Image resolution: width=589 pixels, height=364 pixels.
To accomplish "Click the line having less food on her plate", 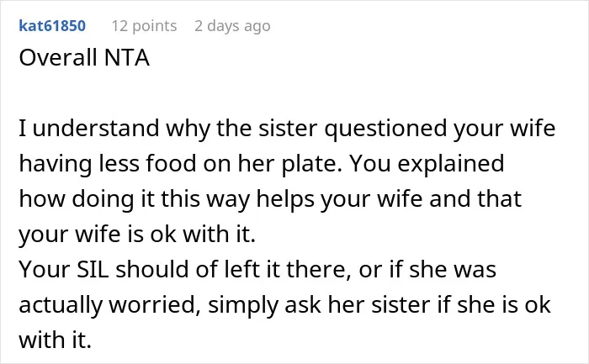I will tap(180, 164).
